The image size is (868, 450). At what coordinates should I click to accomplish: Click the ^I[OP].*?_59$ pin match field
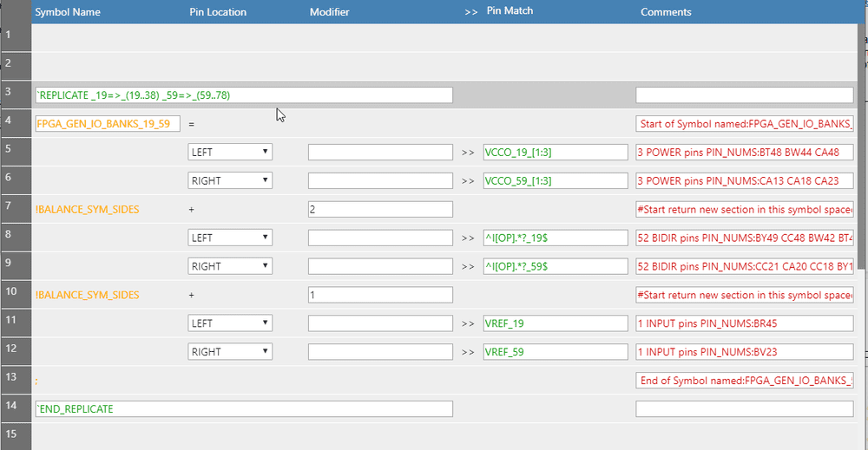pos(556,266)
